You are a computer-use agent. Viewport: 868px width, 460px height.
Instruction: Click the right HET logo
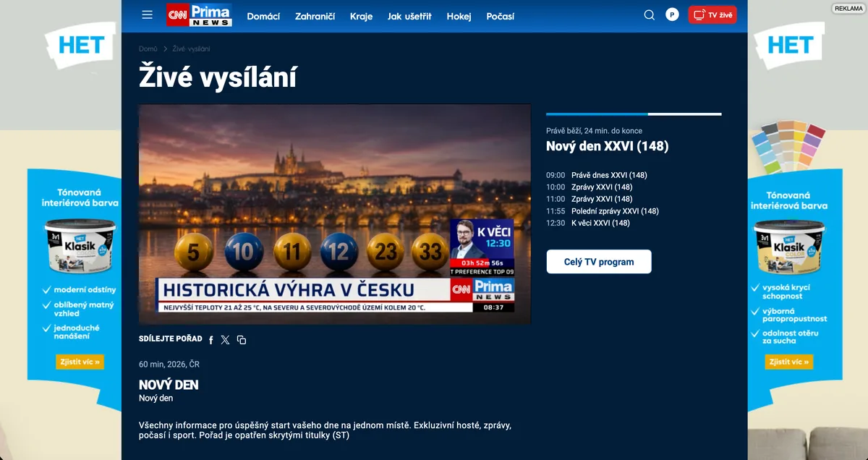coord(789,45)
